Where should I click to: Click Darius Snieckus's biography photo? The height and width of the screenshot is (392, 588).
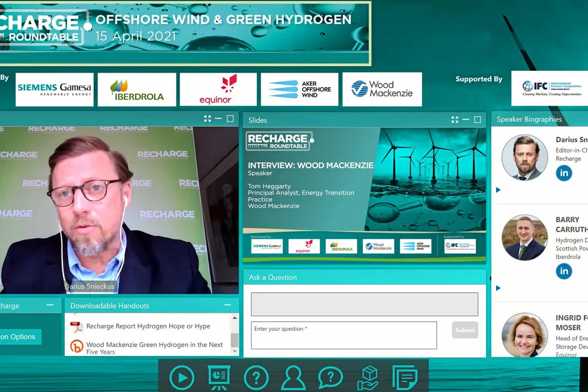pos(524,158)
